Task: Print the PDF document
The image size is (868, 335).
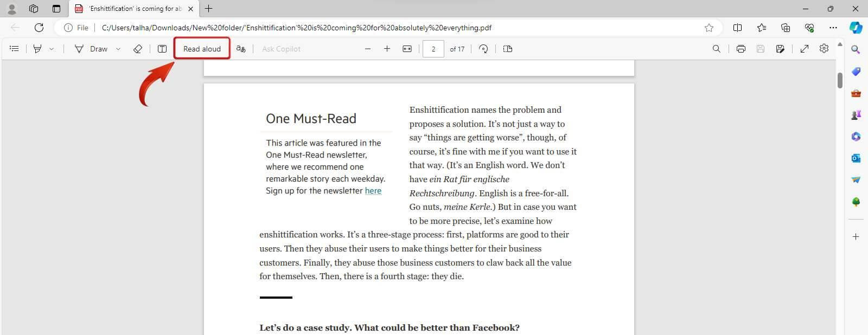Action: point(741,49)
